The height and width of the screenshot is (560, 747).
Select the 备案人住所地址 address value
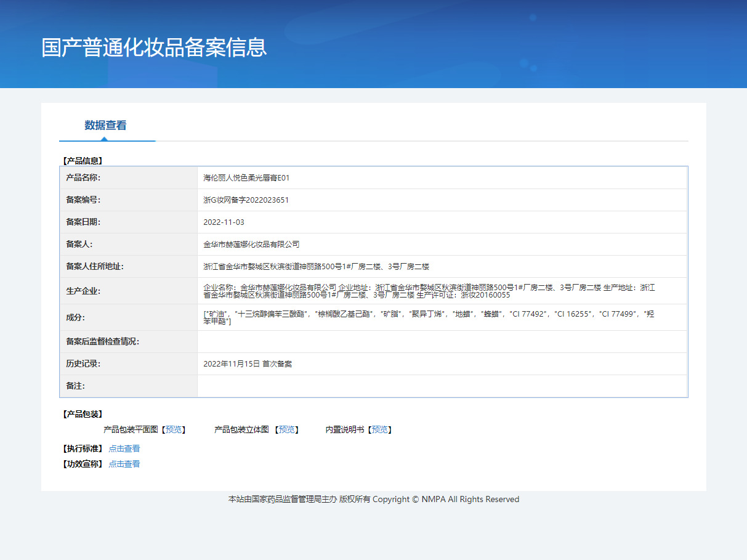point(316,267)
